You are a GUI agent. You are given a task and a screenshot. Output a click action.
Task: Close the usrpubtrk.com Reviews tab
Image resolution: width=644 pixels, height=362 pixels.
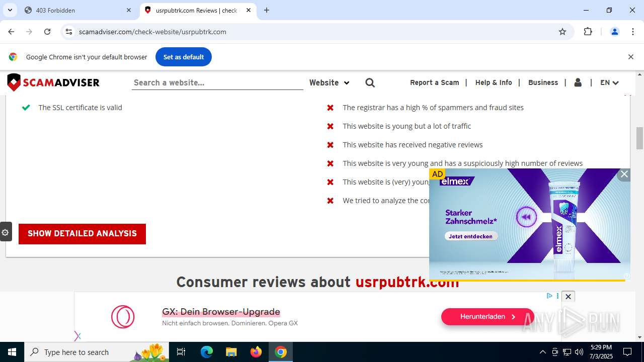tap(249, 10)
